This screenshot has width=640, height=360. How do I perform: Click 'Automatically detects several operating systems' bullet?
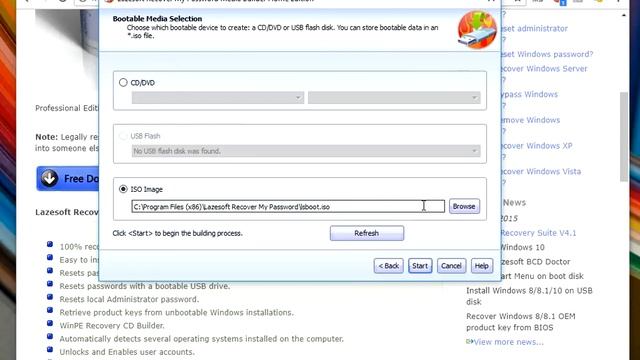[202, 339]
